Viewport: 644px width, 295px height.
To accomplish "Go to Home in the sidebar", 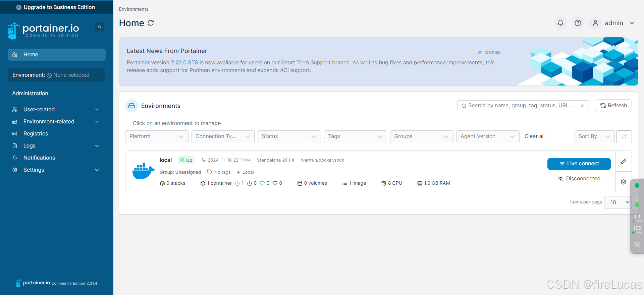I will [x=56, y=55].
